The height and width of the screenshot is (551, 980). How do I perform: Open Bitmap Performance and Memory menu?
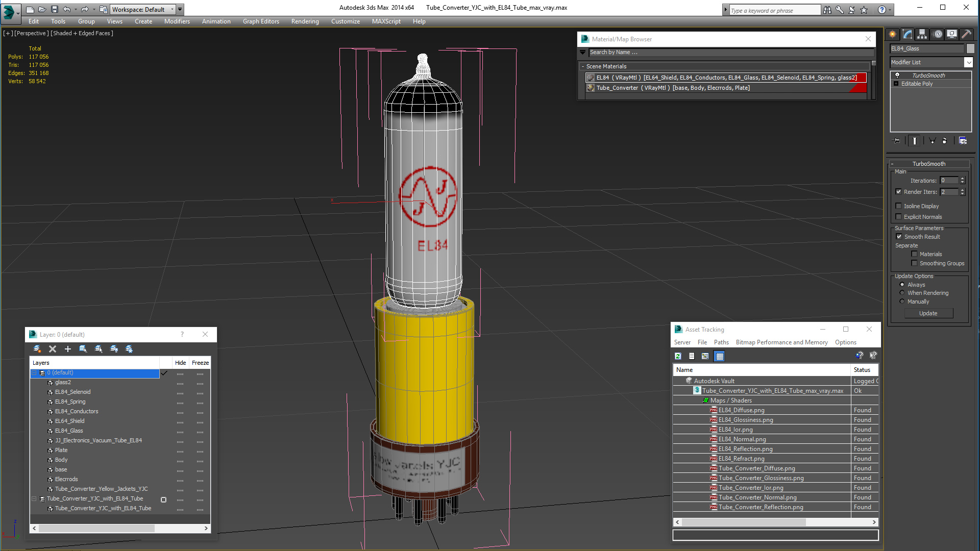pyautogui.click(x=781, y=342)
